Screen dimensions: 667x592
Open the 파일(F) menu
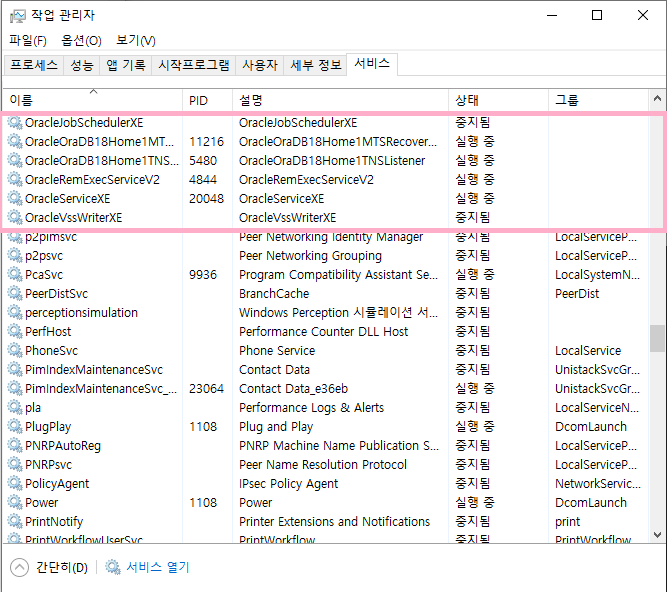pos(28,40)
